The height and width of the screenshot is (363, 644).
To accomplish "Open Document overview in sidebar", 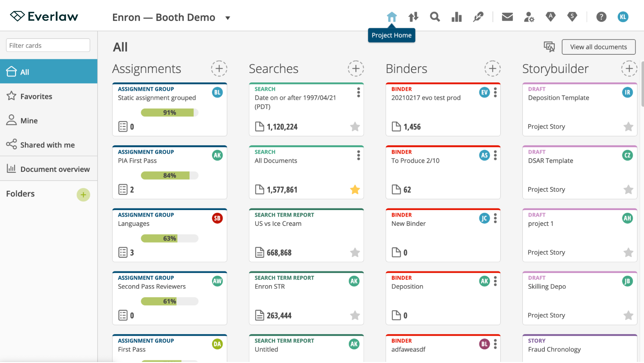I will [49, 169].
